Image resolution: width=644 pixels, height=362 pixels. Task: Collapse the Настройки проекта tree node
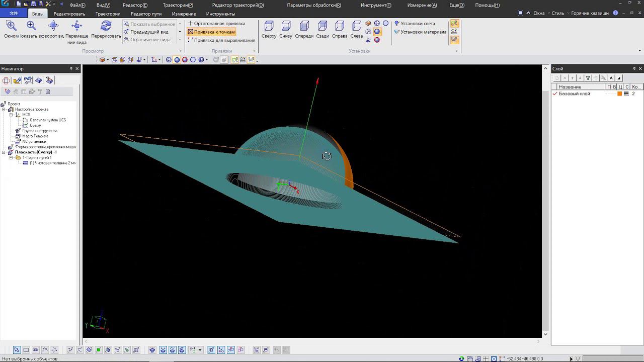pos(4,110)
